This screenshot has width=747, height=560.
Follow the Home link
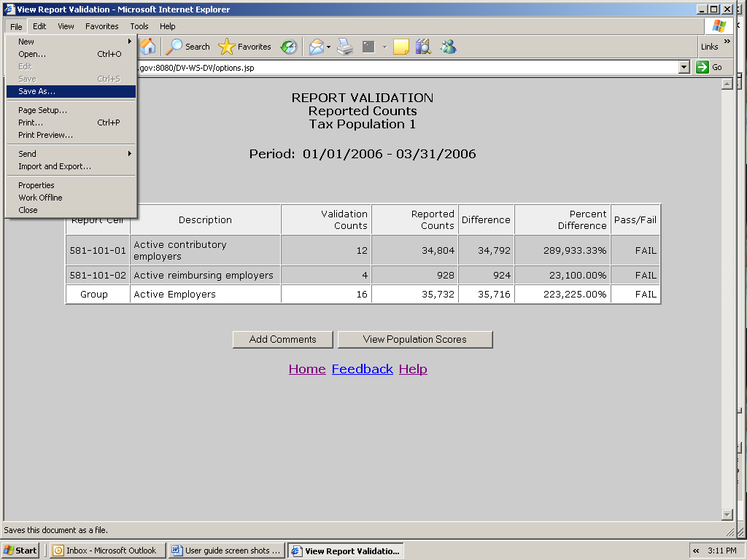pos(307,369)
